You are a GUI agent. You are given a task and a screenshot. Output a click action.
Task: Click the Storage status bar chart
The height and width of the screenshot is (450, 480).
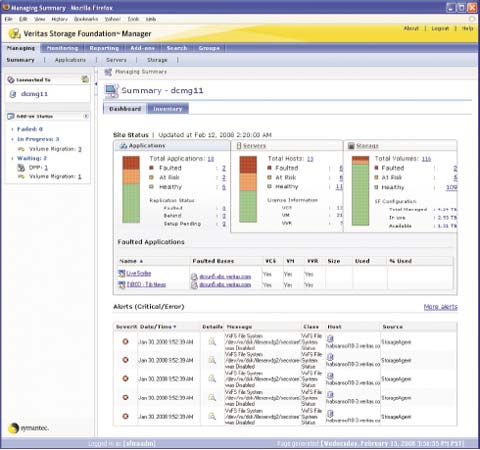pos(360,191)
